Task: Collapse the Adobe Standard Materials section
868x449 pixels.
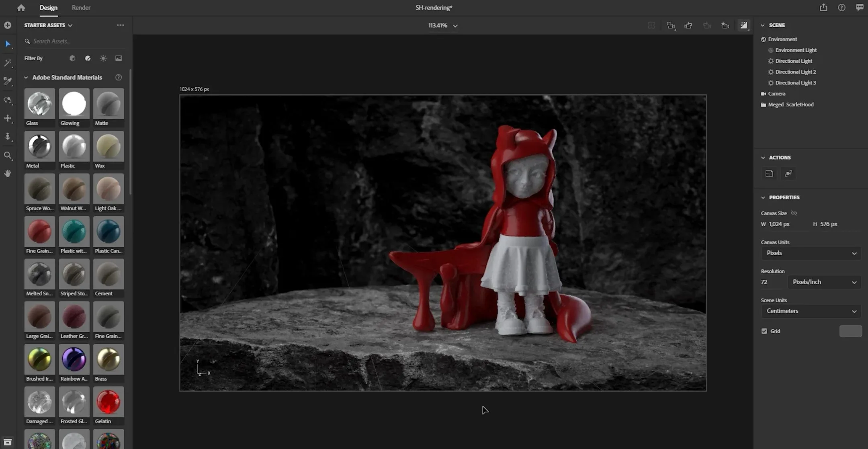Action: tap(26, 77)
